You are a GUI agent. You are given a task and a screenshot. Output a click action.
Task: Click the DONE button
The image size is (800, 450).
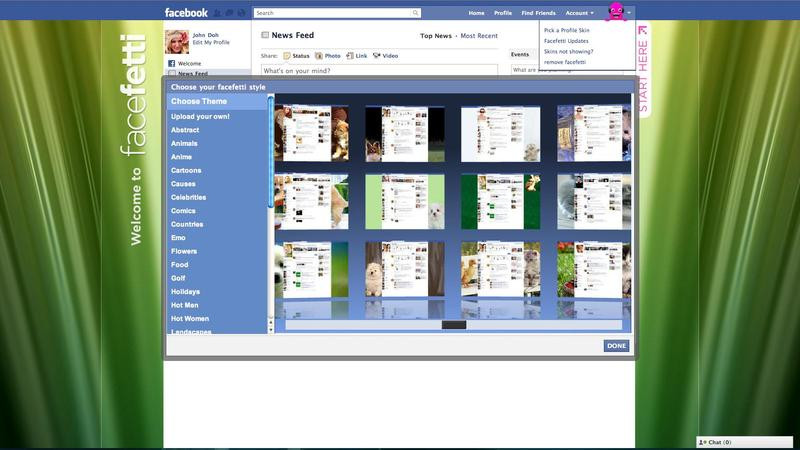pyautogui.click(x=616, y=345)
